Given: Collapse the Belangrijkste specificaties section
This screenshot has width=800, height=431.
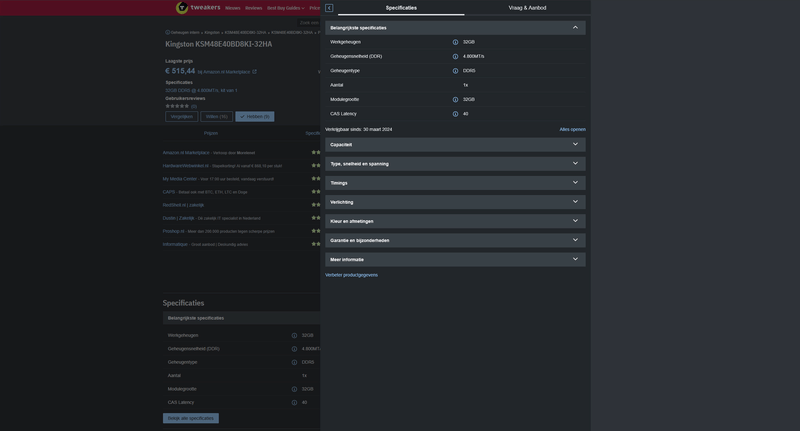Looking at the screenshot, I should [x=575, y=28].
